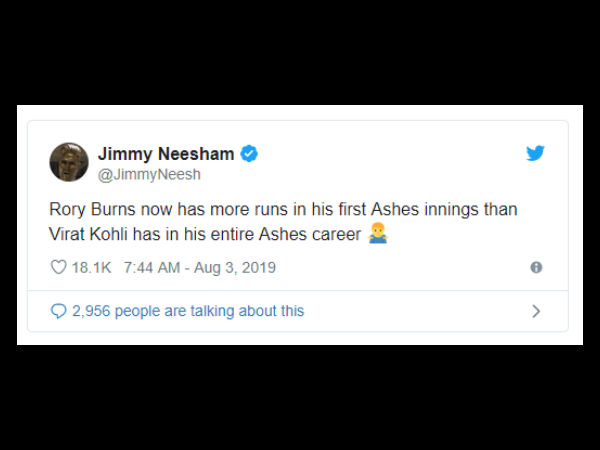
Task: Open Jimmy Neesham's profile picture
Action: [x=69, y=161]
